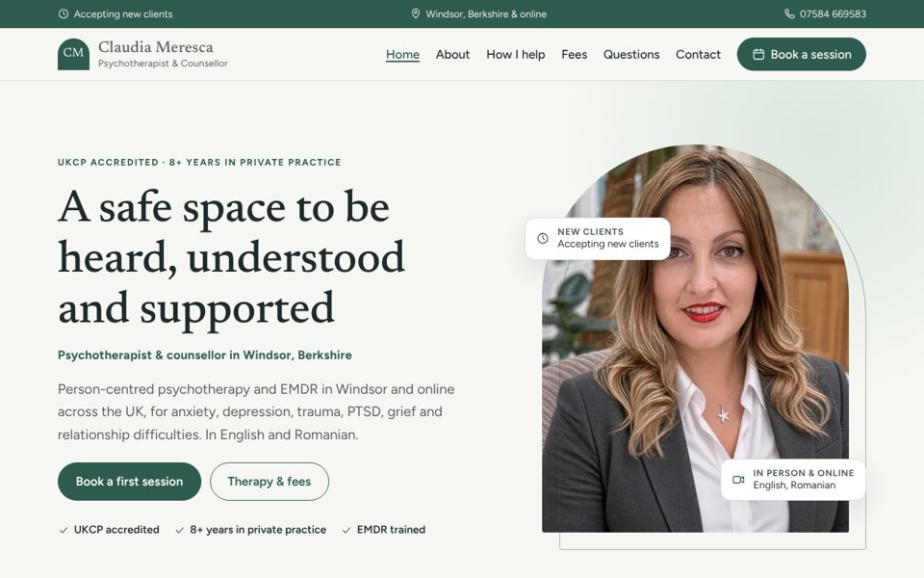Open the Fees page
The height and width of the screenshot is (578, 924).
click(x=574, y=54)
